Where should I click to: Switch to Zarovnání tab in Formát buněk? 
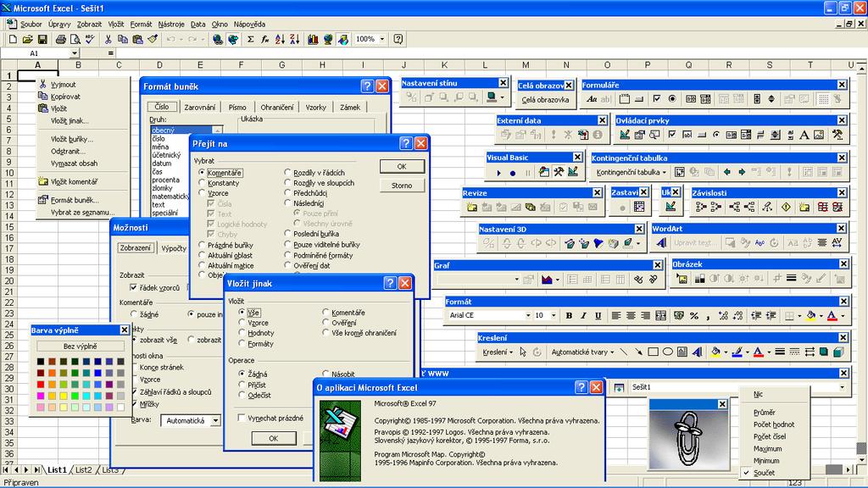point(199,108)
